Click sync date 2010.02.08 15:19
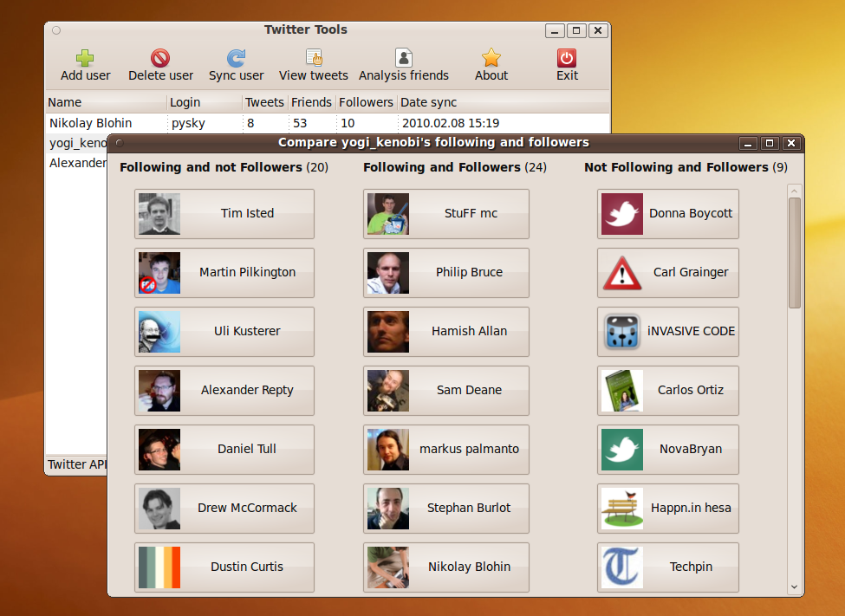845x616 pixels. tap(451, 123)
